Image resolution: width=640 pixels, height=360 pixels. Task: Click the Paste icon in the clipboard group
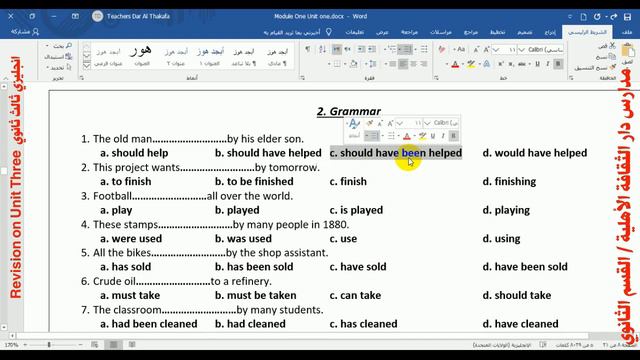click(x=628, y=51)
